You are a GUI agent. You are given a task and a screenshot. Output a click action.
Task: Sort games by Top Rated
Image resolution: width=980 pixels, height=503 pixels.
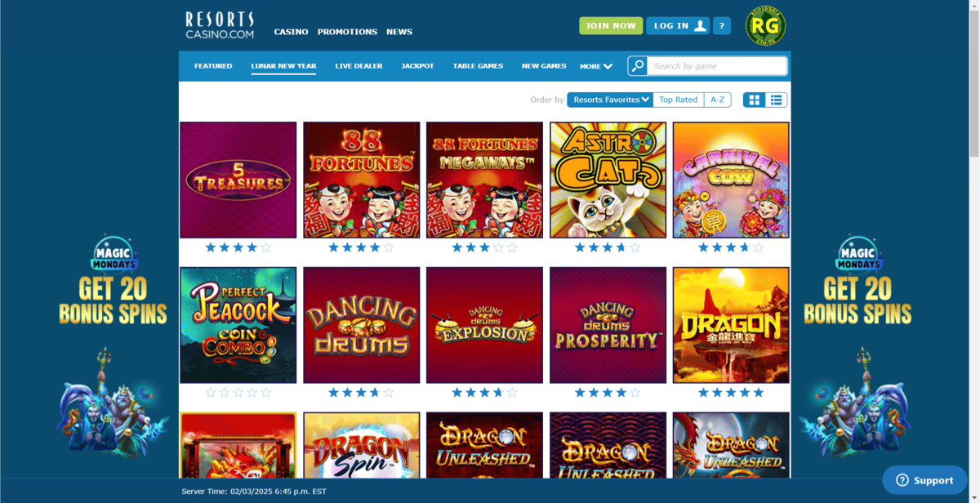679,100
